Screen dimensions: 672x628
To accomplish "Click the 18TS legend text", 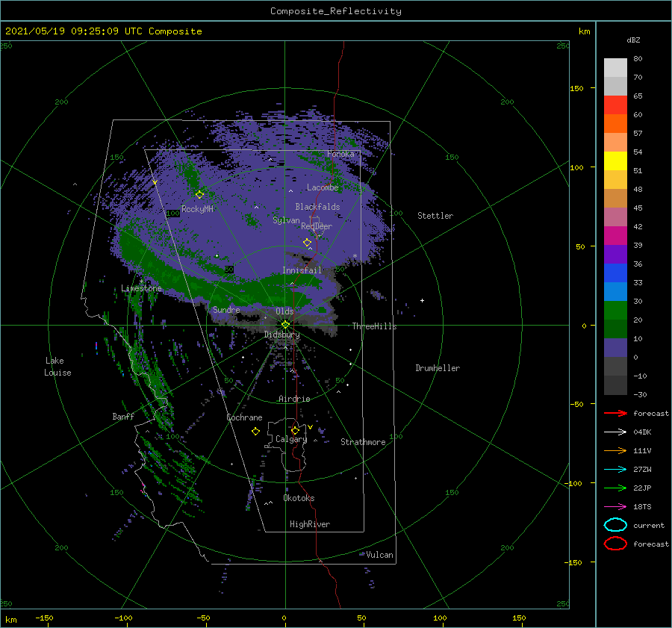I will click(x=642, y=507).
